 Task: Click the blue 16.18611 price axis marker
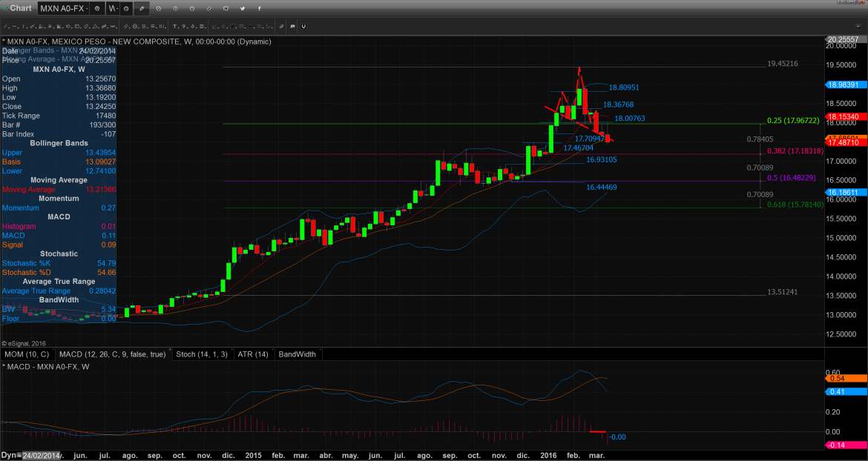845,192
